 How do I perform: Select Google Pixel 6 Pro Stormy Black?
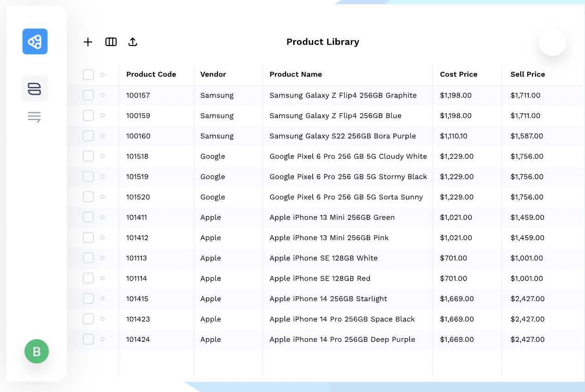pyautogui.click(x=348, y=176)
